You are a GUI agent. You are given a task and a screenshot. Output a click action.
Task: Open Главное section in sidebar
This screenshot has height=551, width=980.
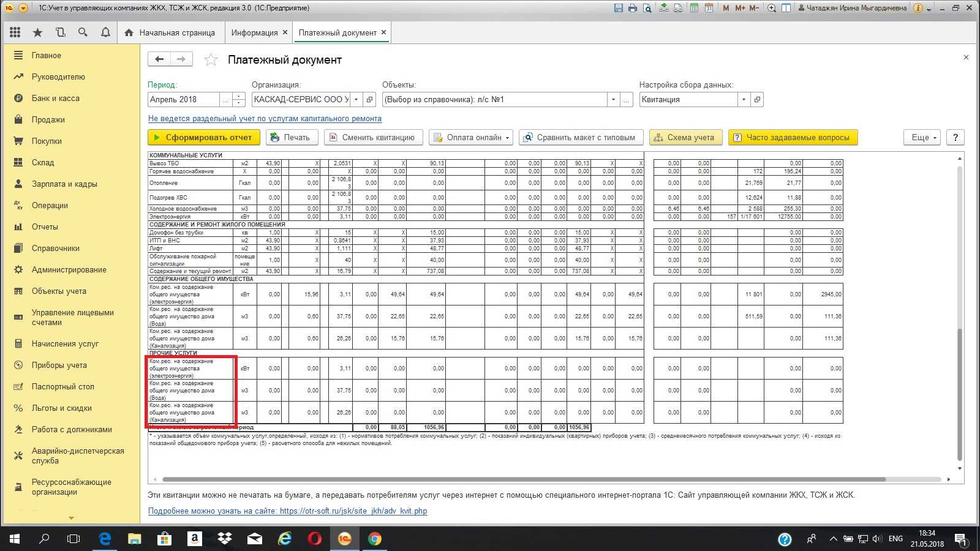tap(47, 55)
